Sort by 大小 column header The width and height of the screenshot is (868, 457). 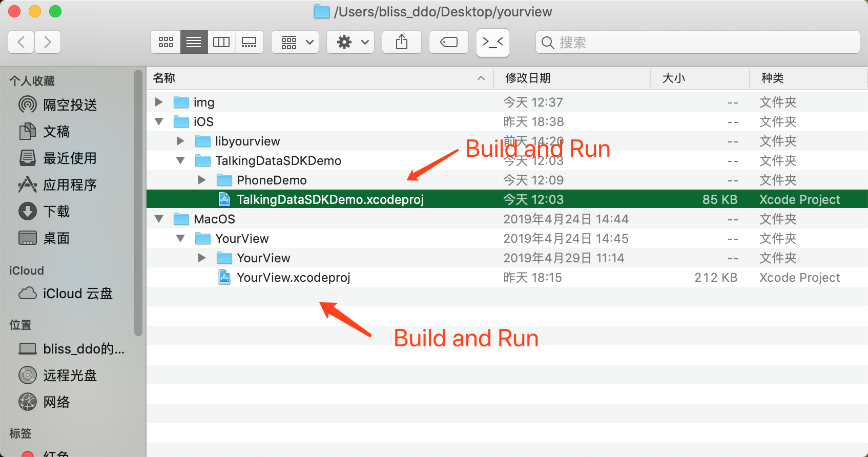click(x=700, y=78)
